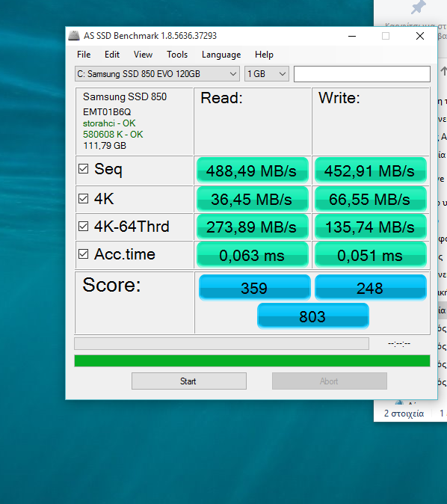The image size is (447, 504).
Task: Click the 4K-64Thrd write result 135,74 MB/s
Action: click(371, 227)
